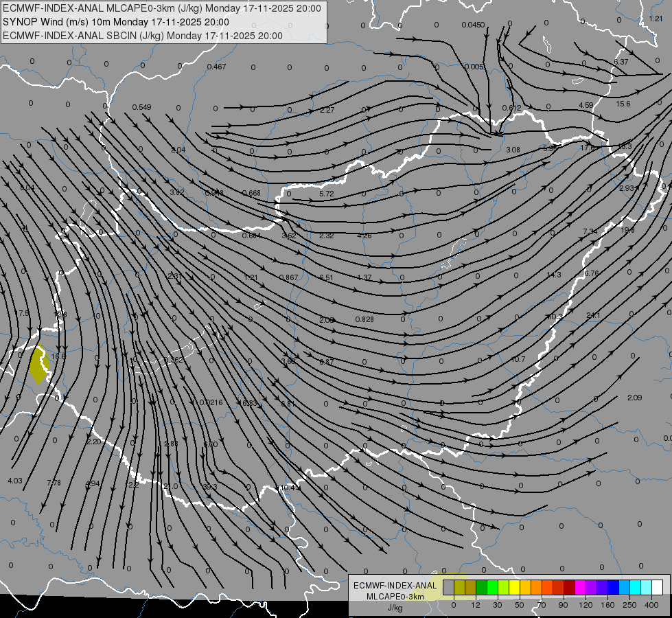
Task: Select the lime yellow-green swatch after 30
Action: coord(504,587)
